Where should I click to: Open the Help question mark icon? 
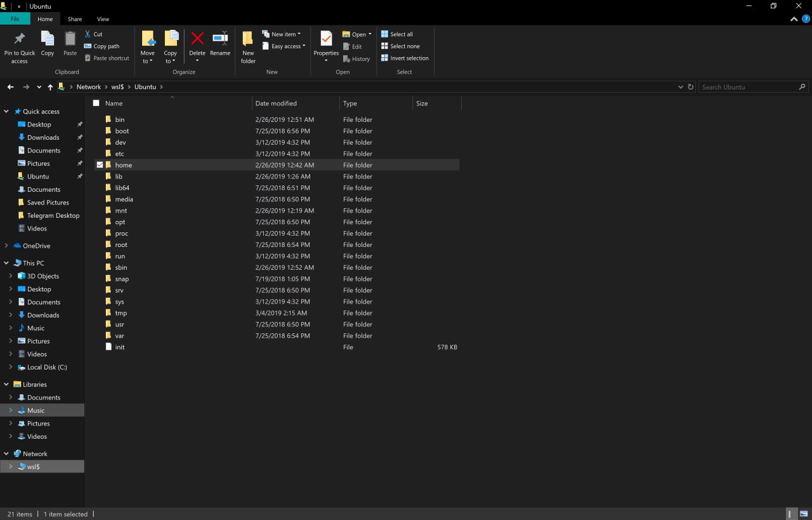[x=806, y=19]
